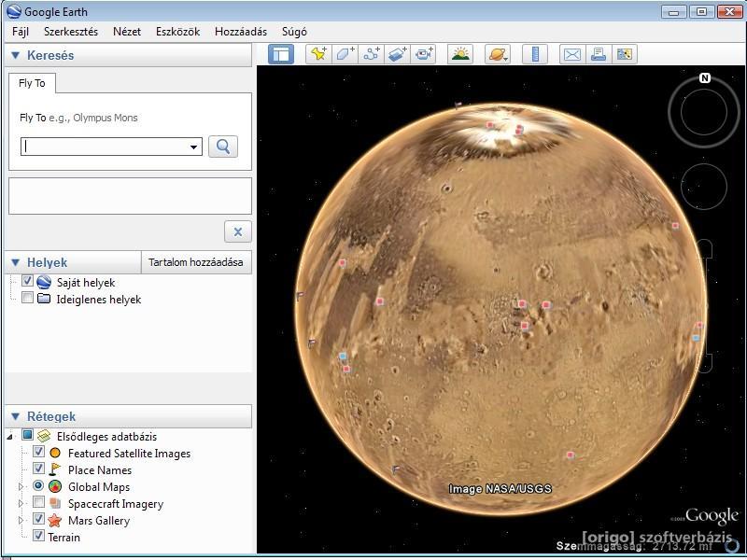Open the Eszközök menu
The width and height of the screenshot is (747, 560).
177,32
